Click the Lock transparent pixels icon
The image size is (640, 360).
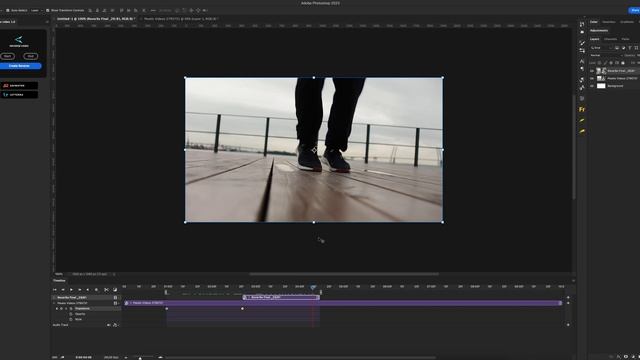pos(600,63)
